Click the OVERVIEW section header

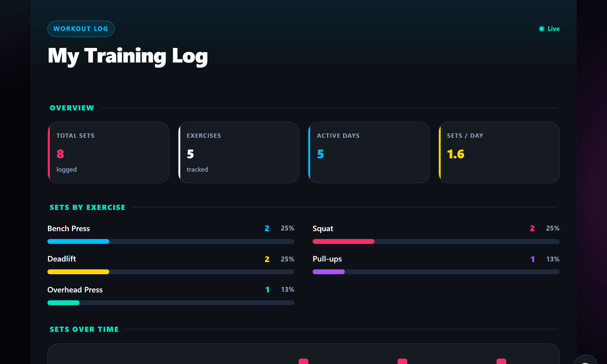(72, 108)
